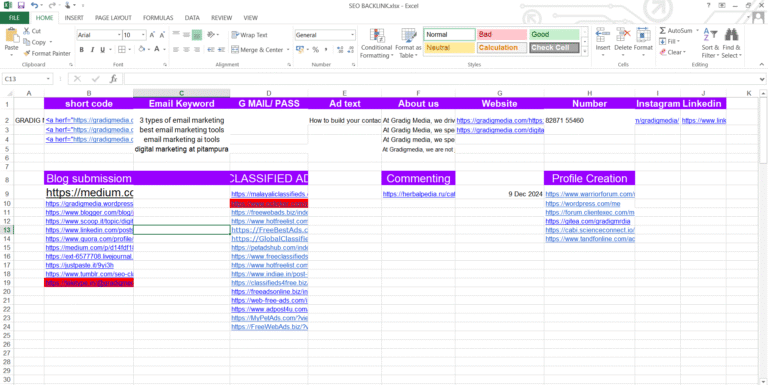This screenshot has width=768, height=385.
Task: Open the FILE tab
Action: coord(14,18)
